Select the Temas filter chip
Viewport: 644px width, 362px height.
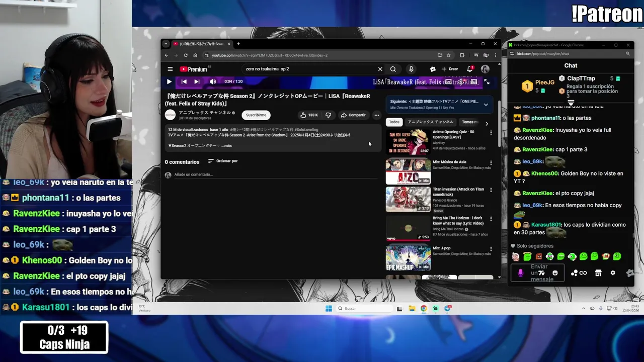point(469,122)
